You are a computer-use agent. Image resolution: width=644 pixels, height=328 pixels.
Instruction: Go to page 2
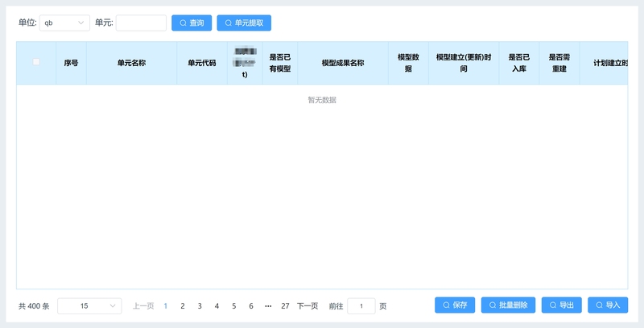pyautogui.click(x=183, y=306)
